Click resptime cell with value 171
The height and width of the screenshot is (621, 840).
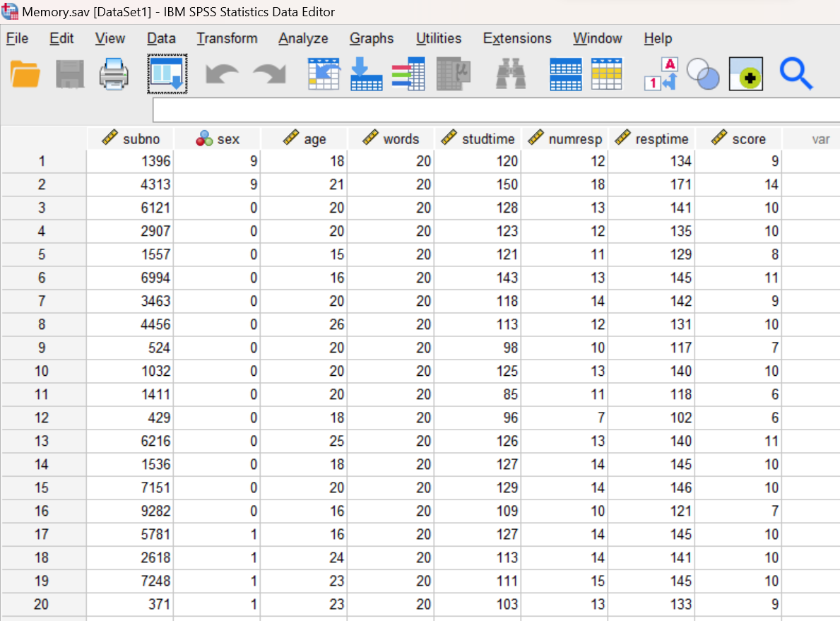coord(651,184)
